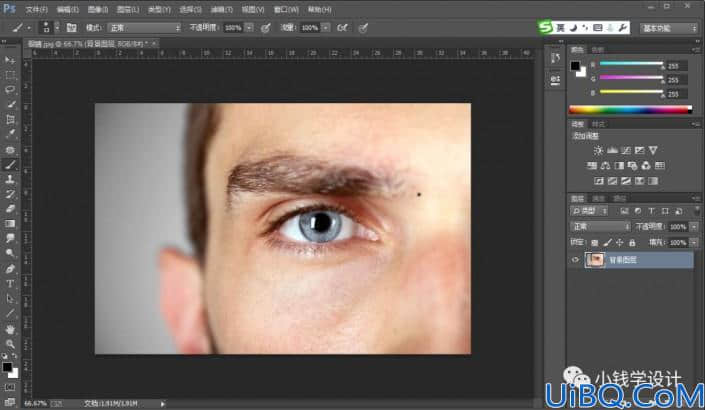This screenshot has height=410, width=705.
Task: Toggle pressure for size button
Action: [x=363, y=28]
